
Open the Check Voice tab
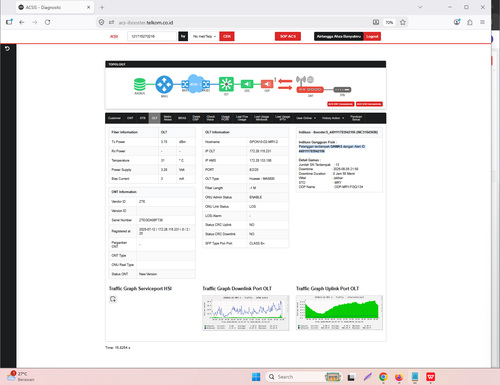click(x=211, y=118)
